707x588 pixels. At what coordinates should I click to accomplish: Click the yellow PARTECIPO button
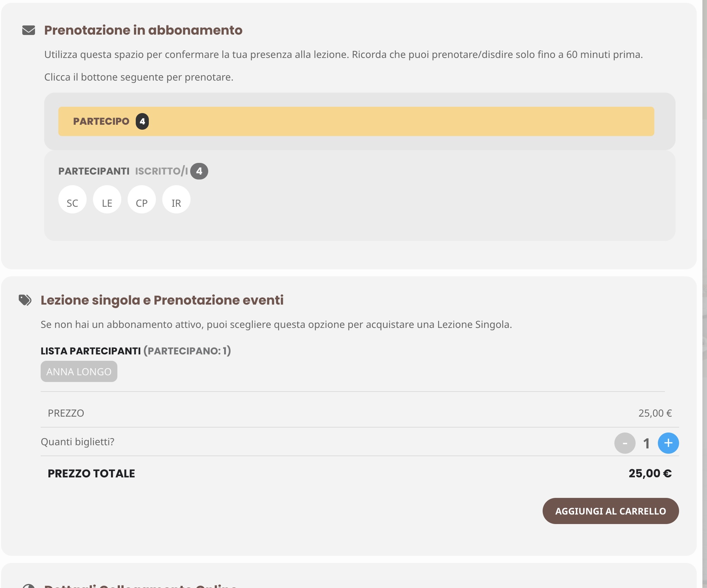pyautogui.click(x=356, y=122)
